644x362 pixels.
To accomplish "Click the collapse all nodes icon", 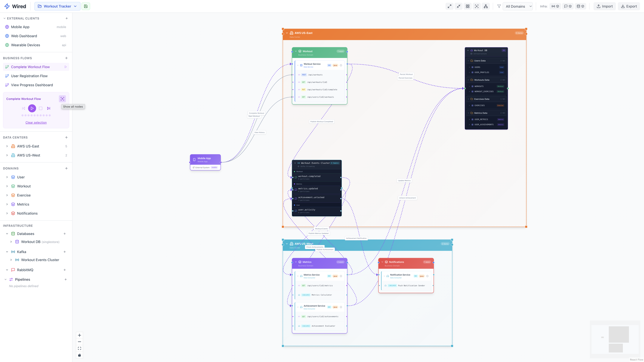I will pyautogui.click(x=459, y=6).
